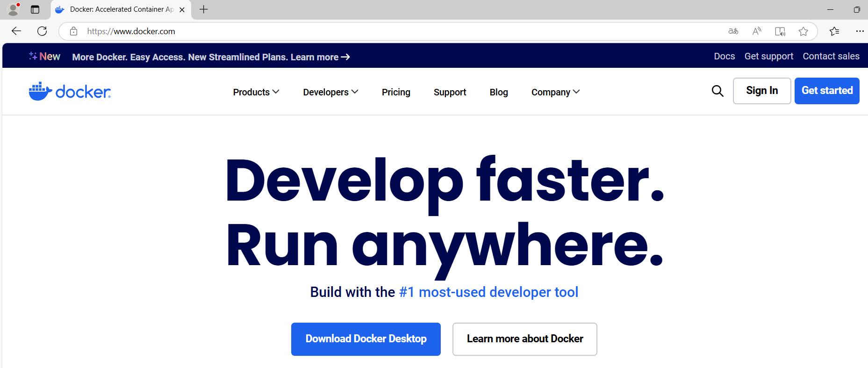Expand the Products dropdown menu
Image resolution: width=868 pixels, height=368 pixels.
click(x=256, y=92)
